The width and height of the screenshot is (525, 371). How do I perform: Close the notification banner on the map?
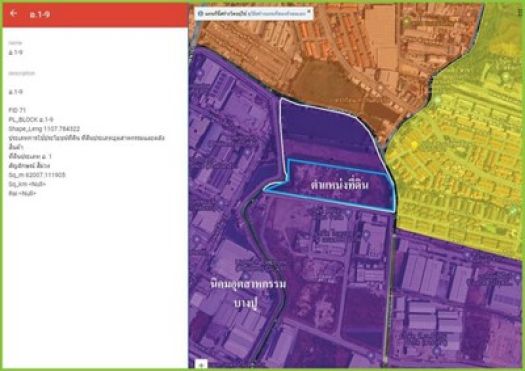pos(309,11)
